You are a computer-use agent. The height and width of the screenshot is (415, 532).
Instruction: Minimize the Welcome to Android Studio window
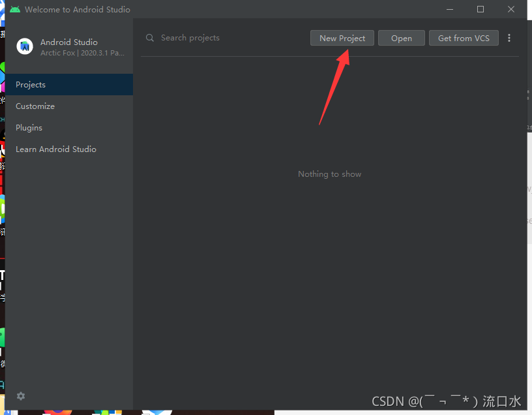pyautogui.click(x=450, y=10)
